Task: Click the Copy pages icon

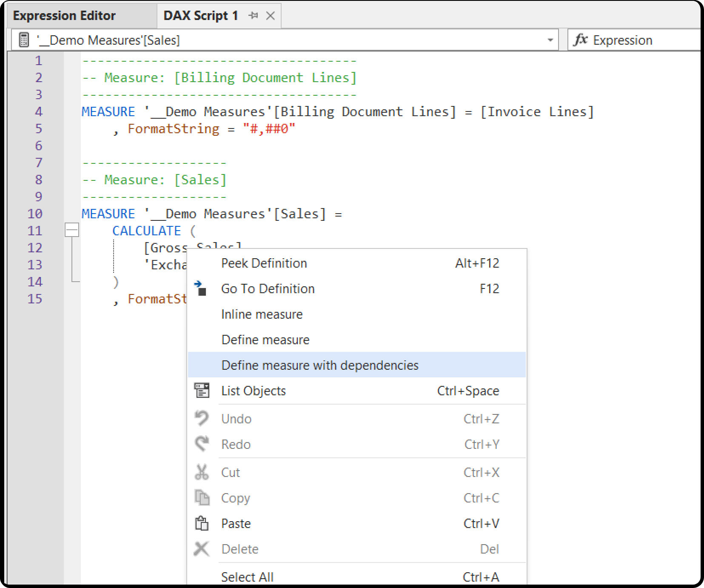Action: [202, 497]
